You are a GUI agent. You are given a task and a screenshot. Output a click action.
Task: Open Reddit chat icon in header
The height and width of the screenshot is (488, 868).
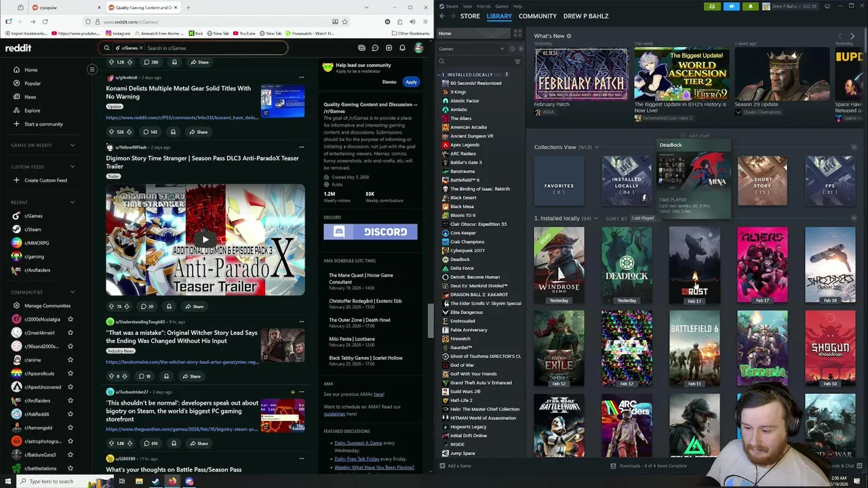(x=375, y=48)
